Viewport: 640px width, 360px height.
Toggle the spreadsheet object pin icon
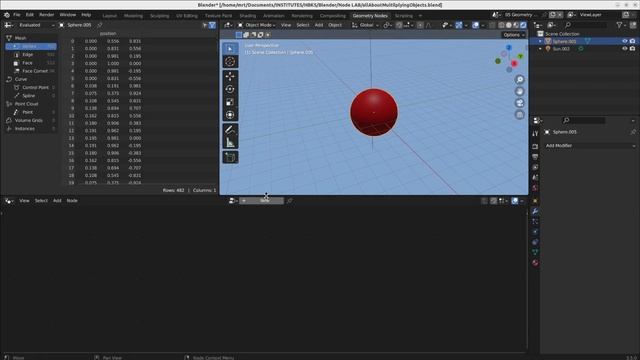100,25
